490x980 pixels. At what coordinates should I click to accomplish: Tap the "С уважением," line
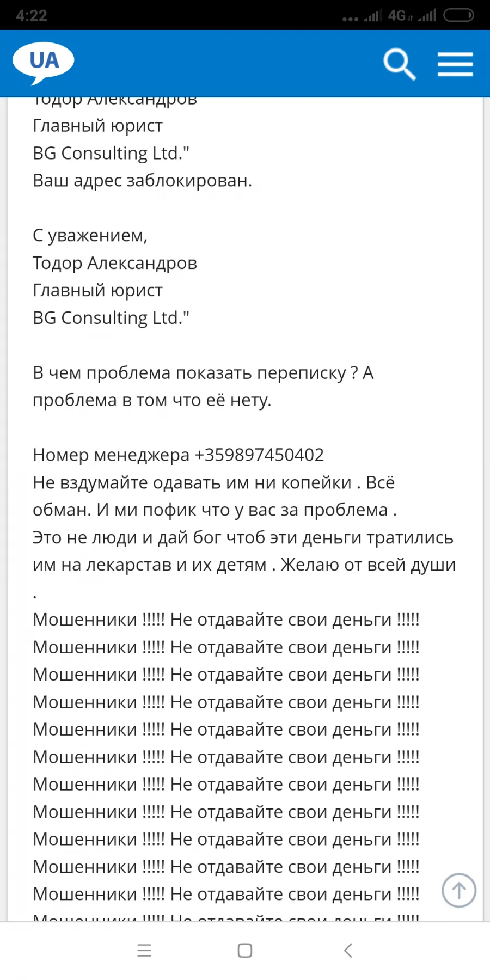point(90,236)
